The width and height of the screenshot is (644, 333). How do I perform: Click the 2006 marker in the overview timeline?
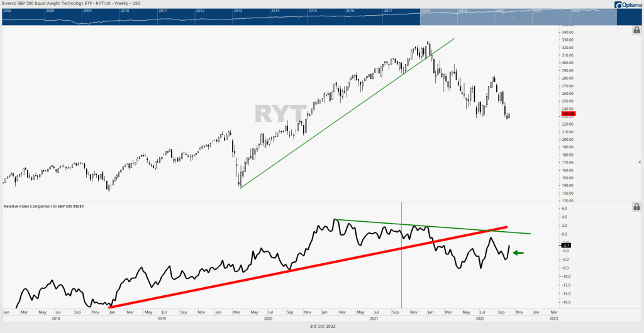8,11
